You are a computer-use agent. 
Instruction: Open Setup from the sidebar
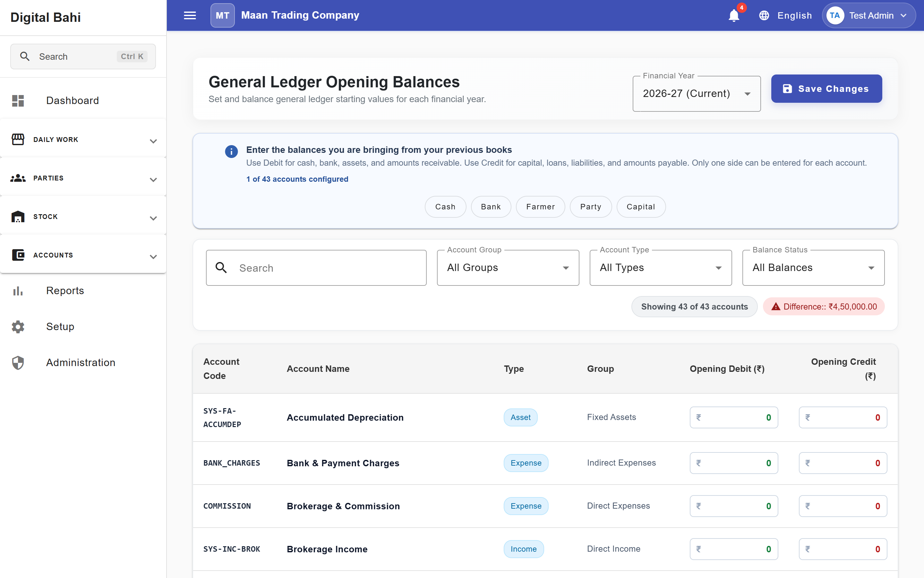click(83, 327)
